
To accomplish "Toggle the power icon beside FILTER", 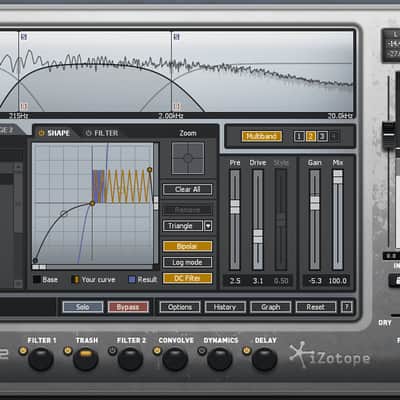I will pos(88,133).
